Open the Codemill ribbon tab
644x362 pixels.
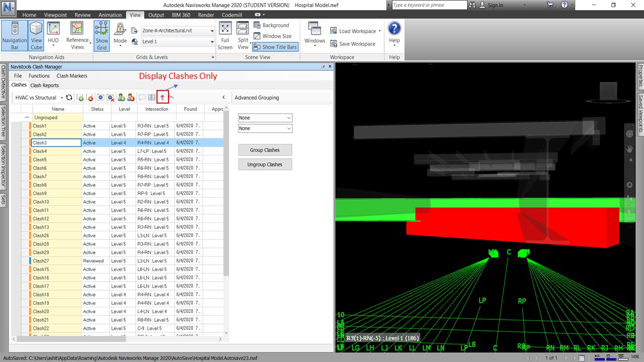[232, 15]
